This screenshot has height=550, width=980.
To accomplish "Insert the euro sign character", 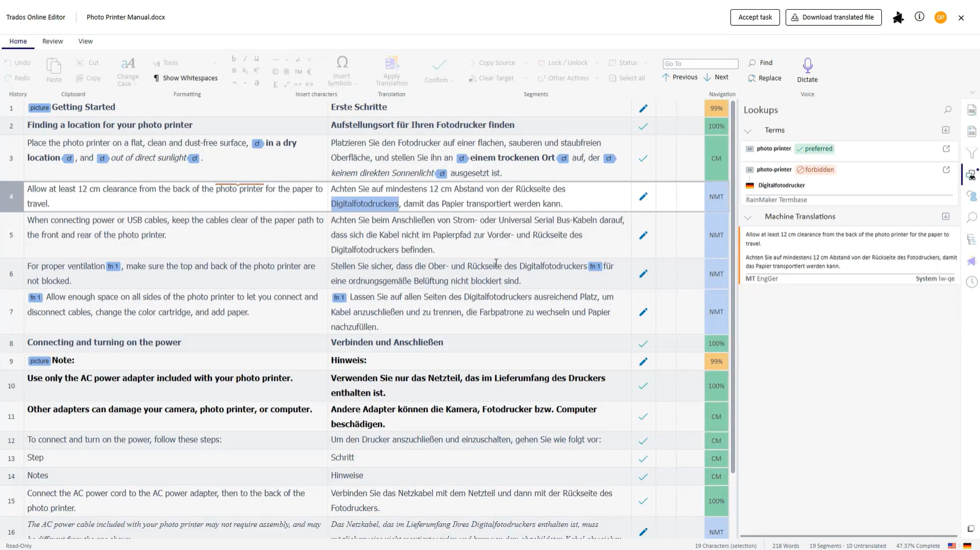I will 309,71.
